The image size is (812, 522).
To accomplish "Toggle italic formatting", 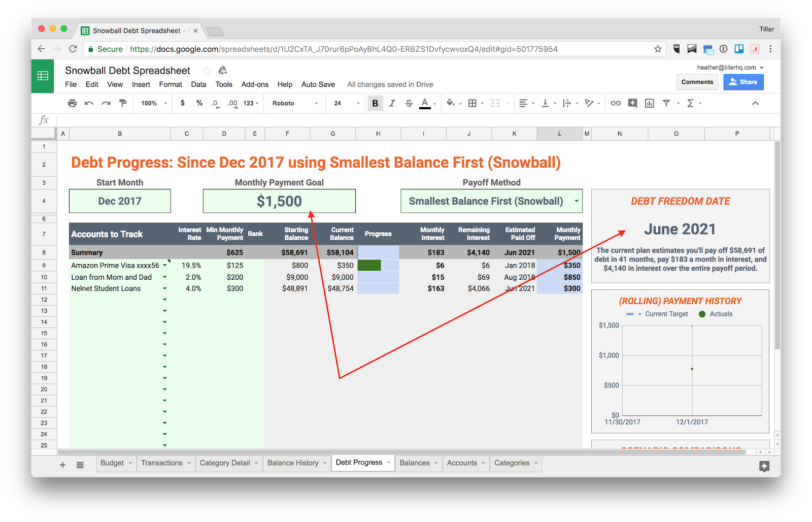I will 392,103.
